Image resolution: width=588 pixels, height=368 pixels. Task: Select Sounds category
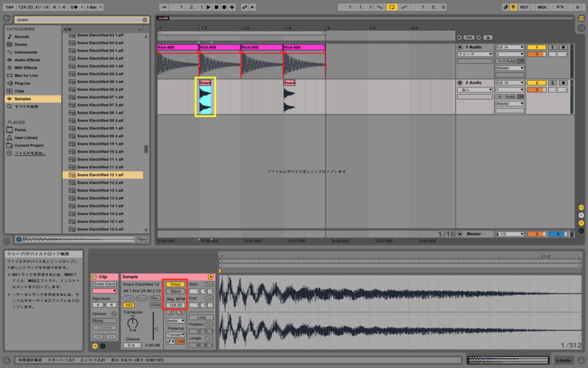[21, 37]
